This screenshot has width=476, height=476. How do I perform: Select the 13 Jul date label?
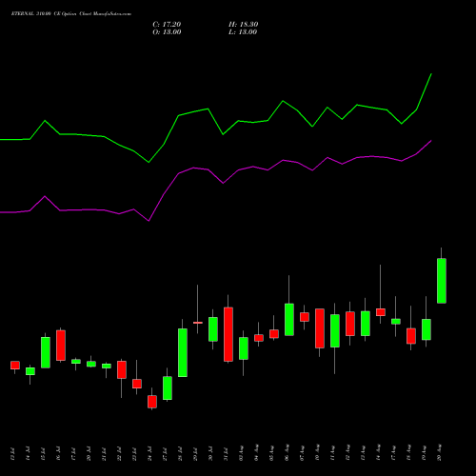[x=12, y=454]
